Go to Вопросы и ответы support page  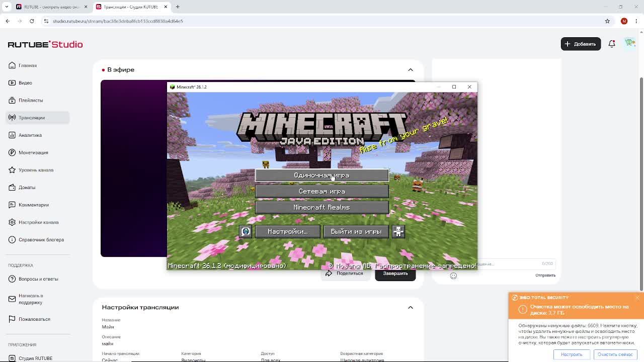click(38, 279)
